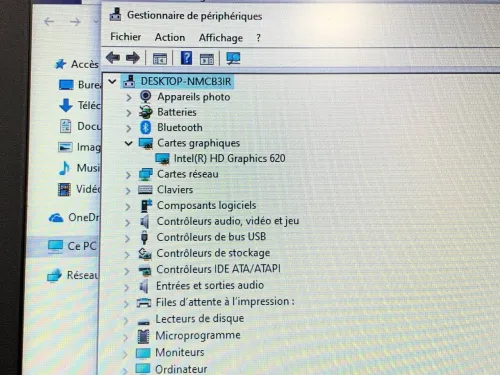Expand the Cartes réseau category
Image resolution: width=500 pixels, height=375 pixels.
point(128,175)
